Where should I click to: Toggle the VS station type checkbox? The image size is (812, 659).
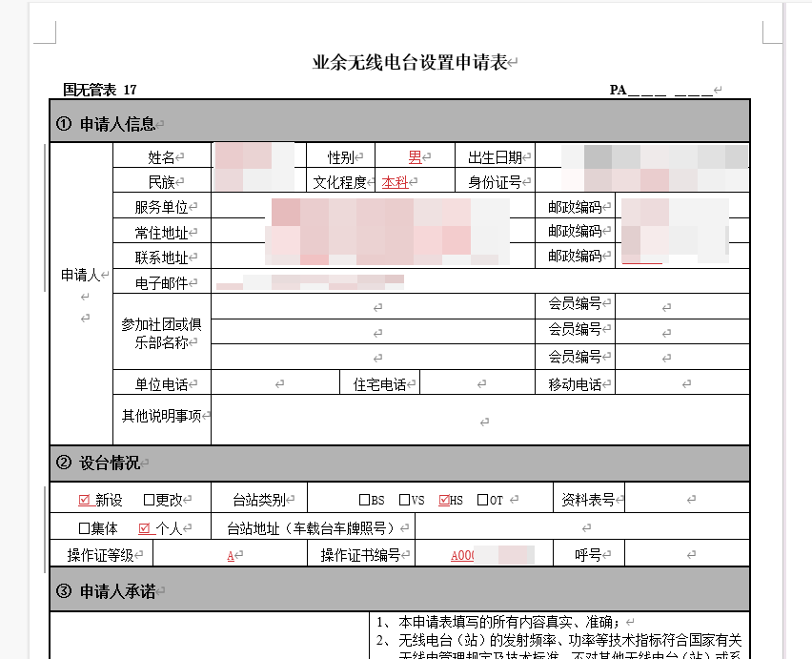[404, 500]
